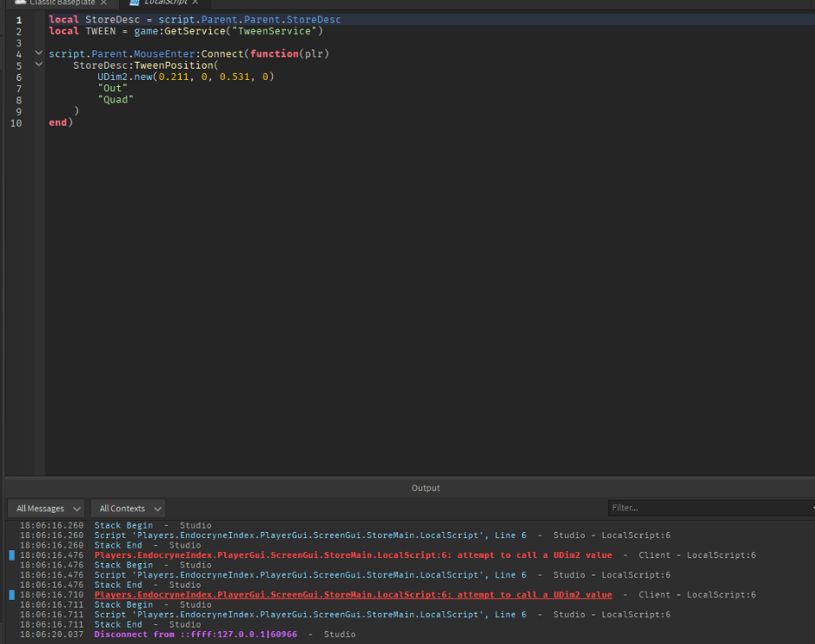This screenshot has width=815, height=644.
Task: Collapse the MouseEnter function block on line 4
Action: click(38, 53)
